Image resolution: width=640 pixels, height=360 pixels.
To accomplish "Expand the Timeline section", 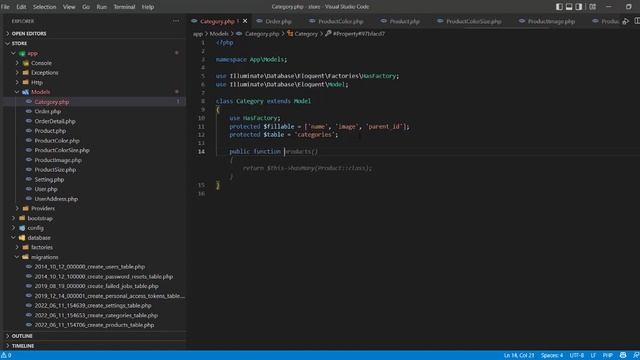I will [93, 346].
